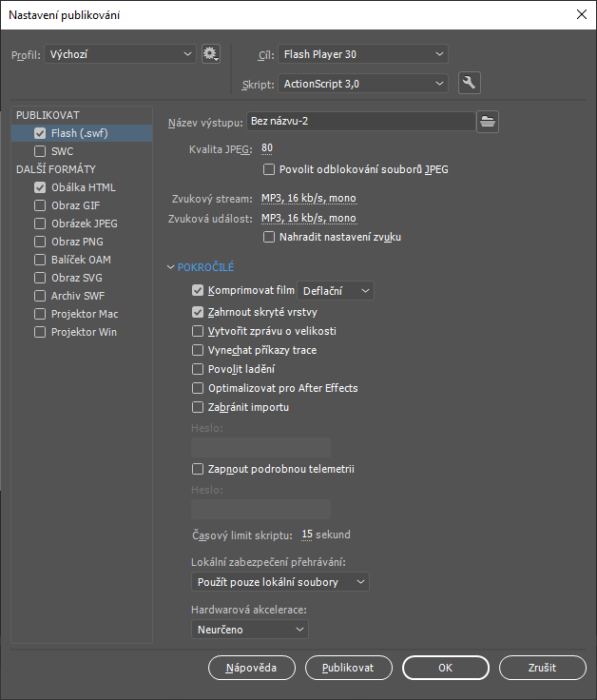Click ActionScript settings wrench icon

(468, 83)
